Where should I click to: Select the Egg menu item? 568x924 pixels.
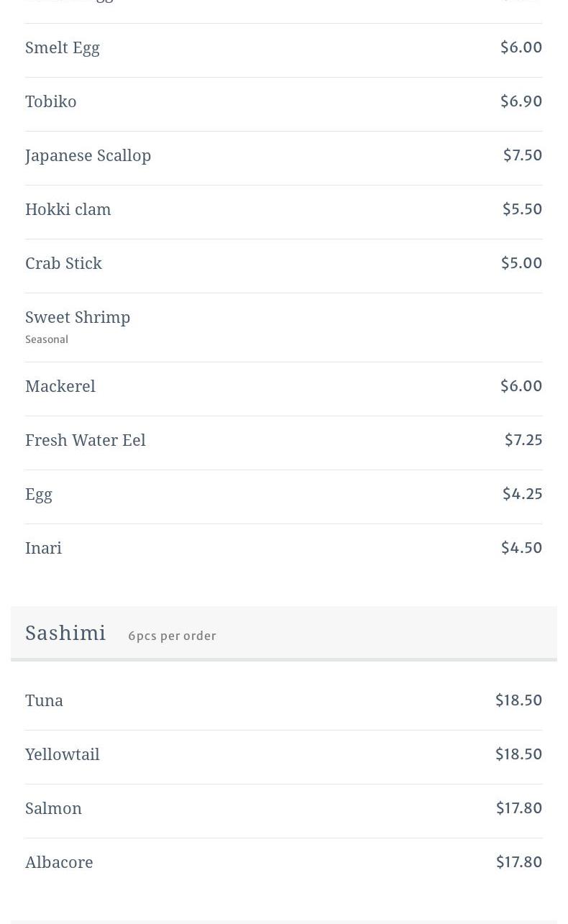39,494
